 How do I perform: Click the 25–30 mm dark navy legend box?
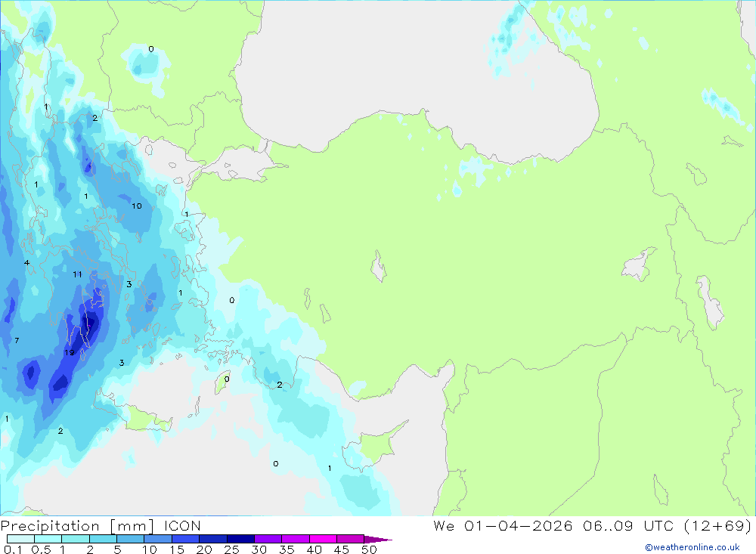tap(240, 539)
